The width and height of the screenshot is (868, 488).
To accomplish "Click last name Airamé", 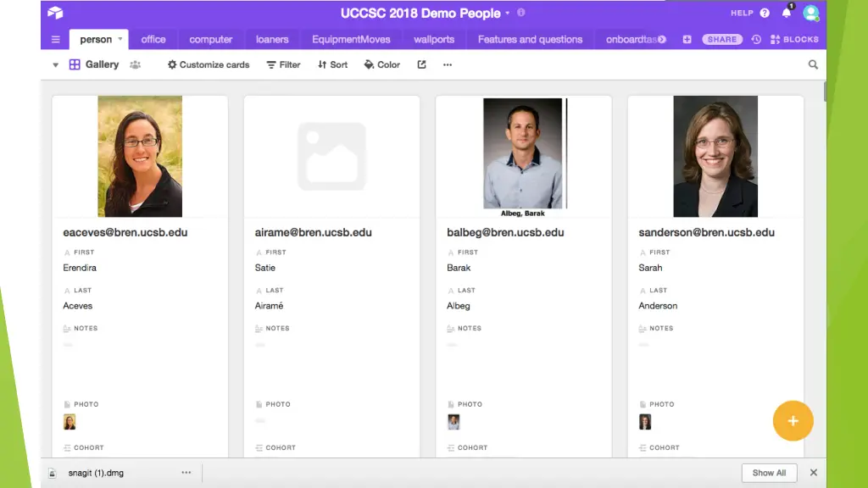I will click(269, 306).
